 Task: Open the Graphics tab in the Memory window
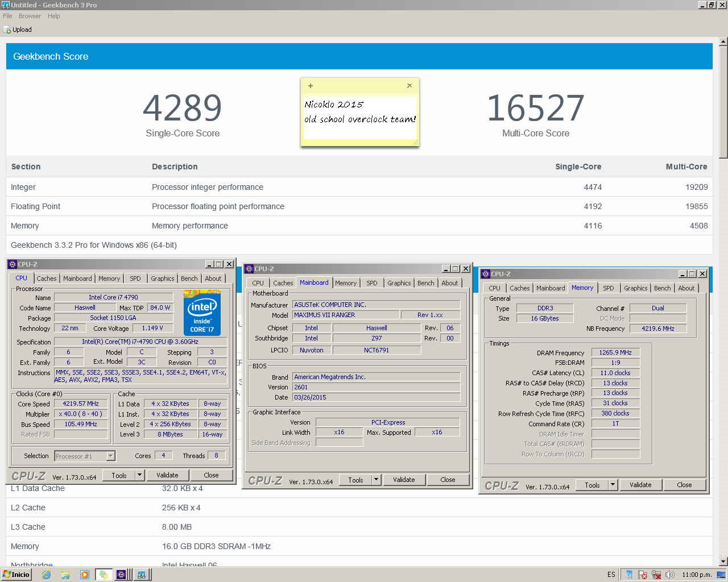[x=636, y=288]
